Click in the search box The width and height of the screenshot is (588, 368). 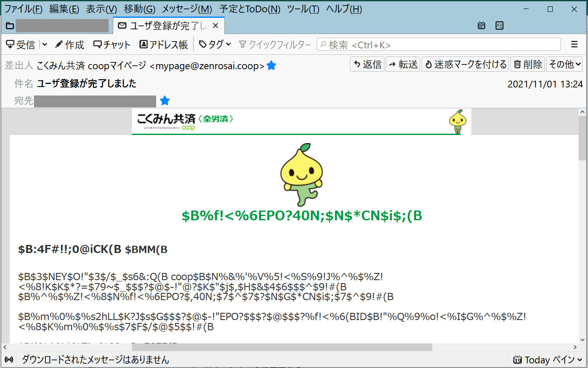pos(441,45)
